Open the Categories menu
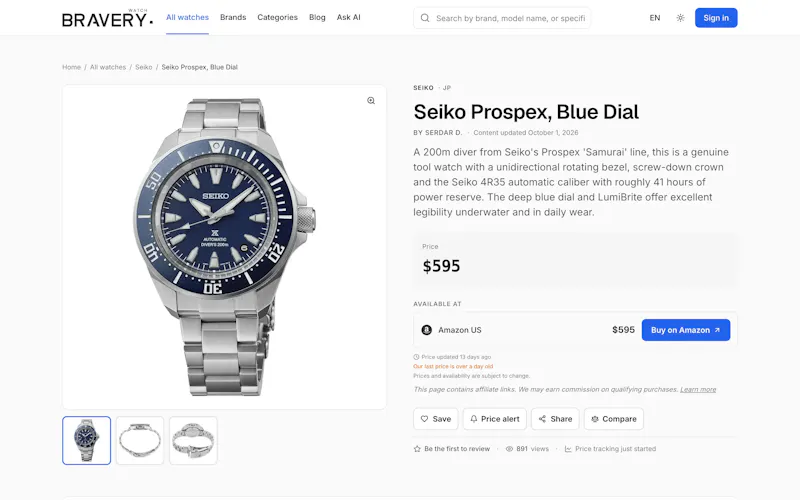This screenshot has height=500, width=800. (278, 17)
